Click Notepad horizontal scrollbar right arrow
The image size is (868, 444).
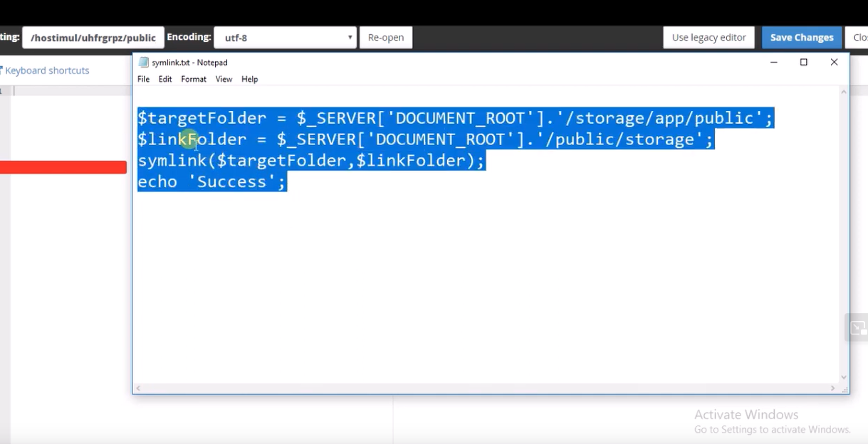tap(833, 388)
